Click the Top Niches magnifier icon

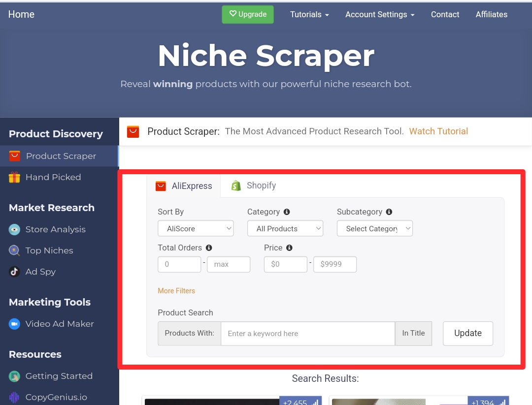[14, 250]
